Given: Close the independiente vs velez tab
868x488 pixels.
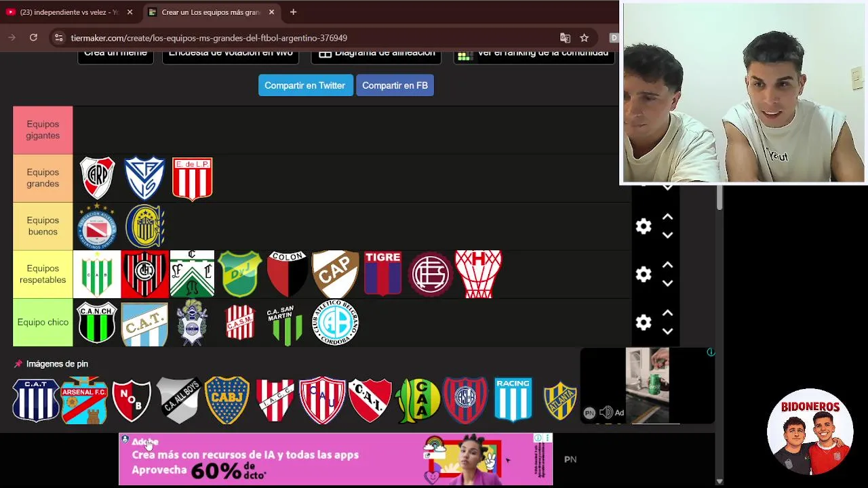Looking at the screenshot, I should 130,12.
